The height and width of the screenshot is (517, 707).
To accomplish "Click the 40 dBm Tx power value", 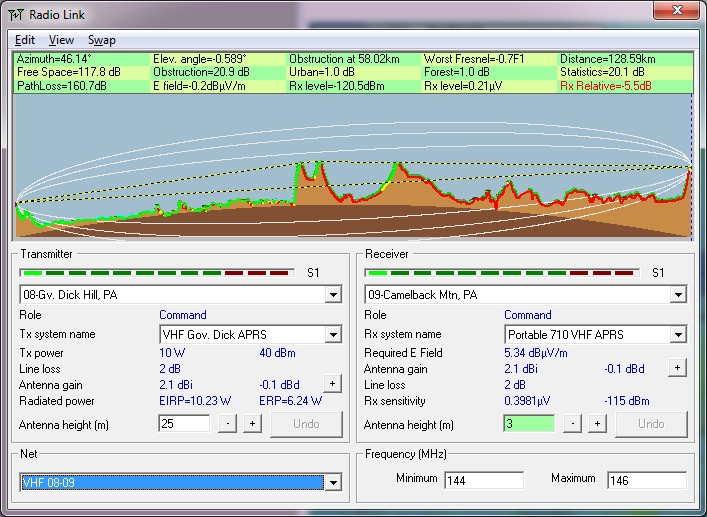I will [278, 353].
